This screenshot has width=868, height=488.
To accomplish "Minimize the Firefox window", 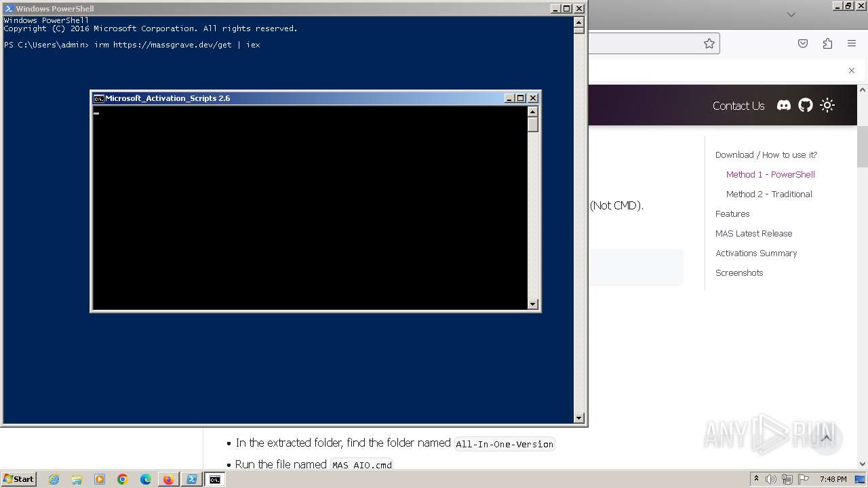I will [837, 6].
